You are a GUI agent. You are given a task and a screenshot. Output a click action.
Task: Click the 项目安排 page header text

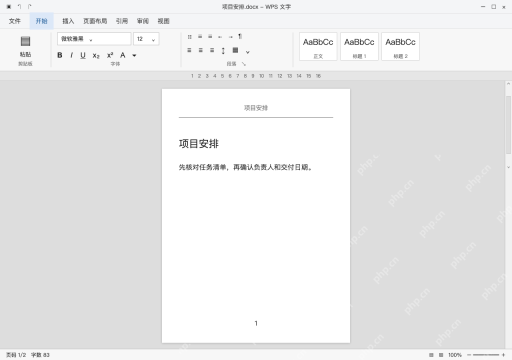256,108
